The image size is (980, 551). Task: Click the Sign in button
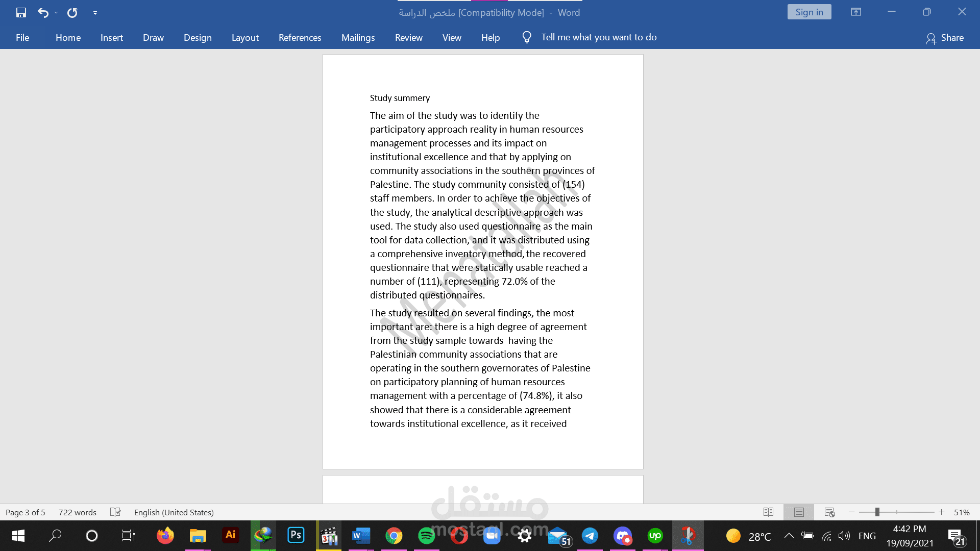click(809, 12)
